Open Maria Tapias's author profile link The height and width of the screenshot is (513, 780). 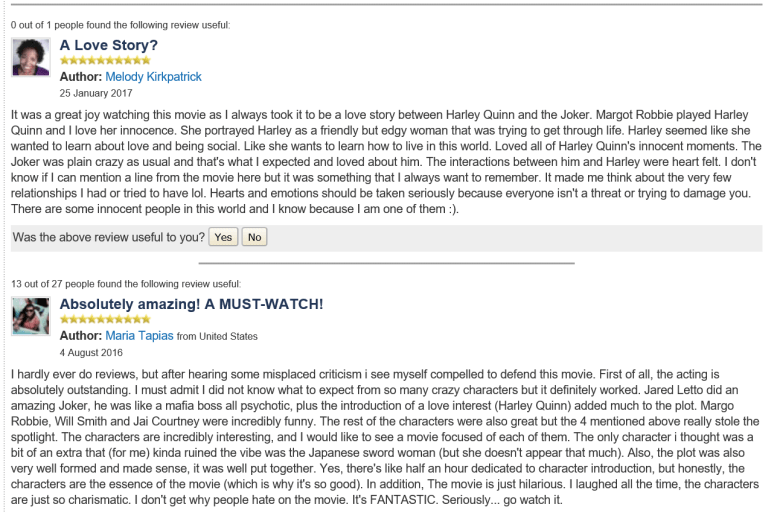(x=139, y=335)
